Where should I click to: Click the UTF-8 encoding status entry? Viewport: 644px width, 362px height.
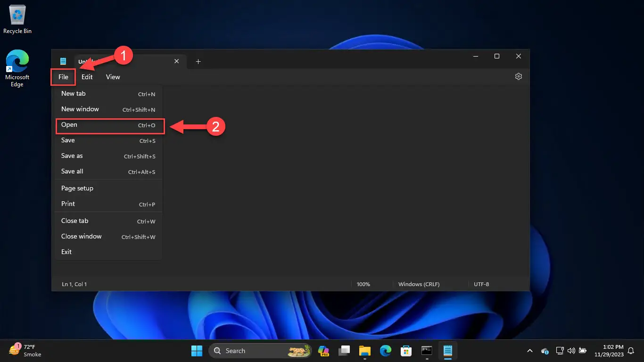tap(481, 284)
